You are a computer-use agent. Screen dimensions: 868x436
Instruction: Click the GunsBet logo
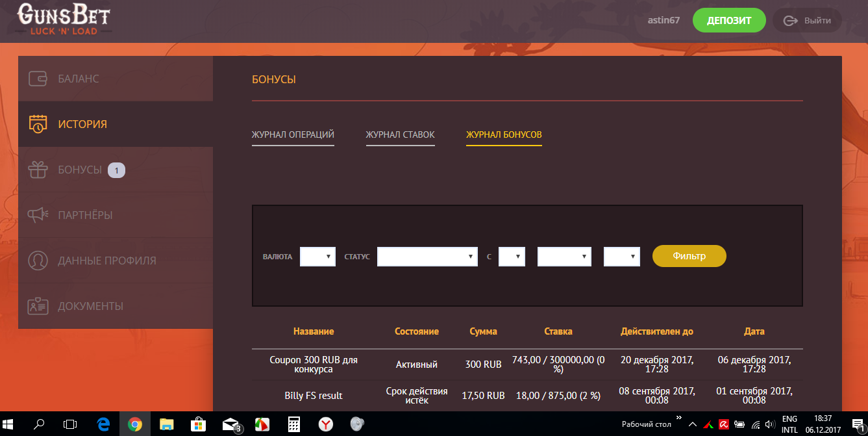(64, 19)
